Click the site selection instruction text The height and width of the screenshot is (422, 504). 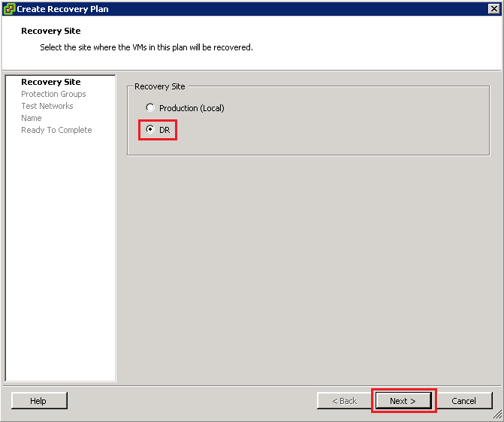pos(146,47)
